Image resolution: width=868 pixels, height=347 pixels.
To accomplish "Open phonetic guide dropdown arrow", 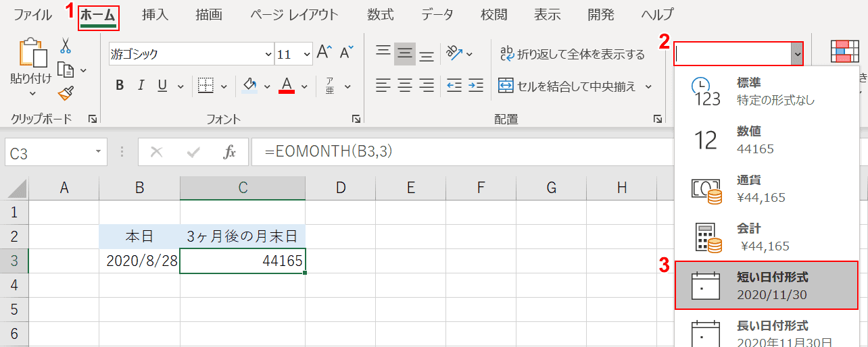I will coord(347,86).
